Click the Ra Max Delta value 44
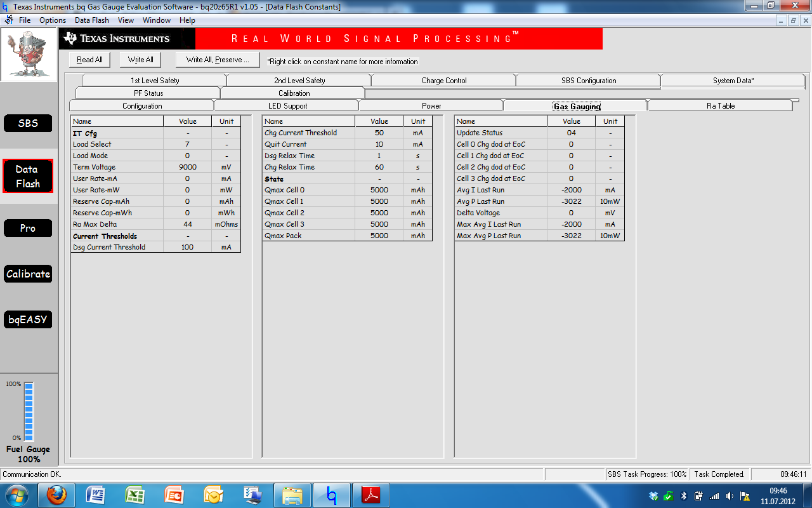This screenshot has height=508, width=812. point(188,224)
